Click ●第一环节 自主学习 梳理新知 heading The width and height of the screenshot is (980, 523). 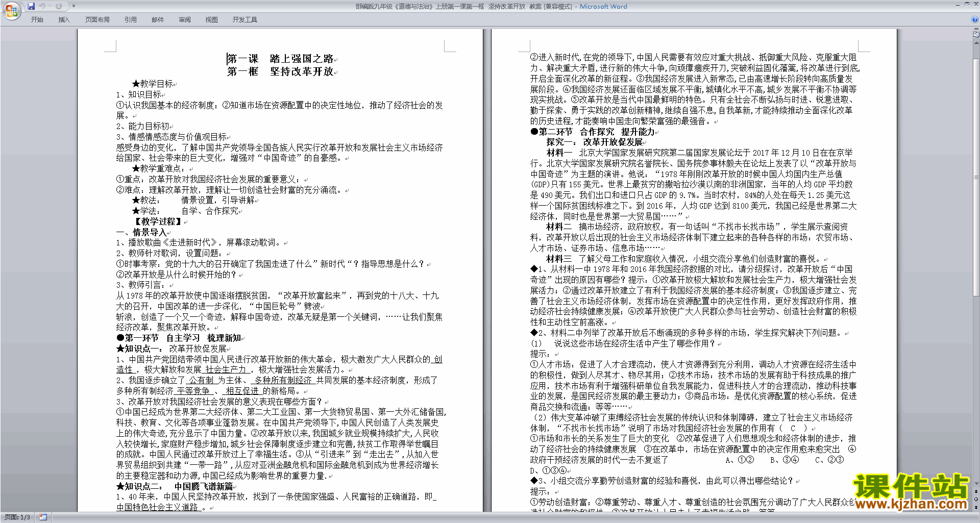[179, 338]
